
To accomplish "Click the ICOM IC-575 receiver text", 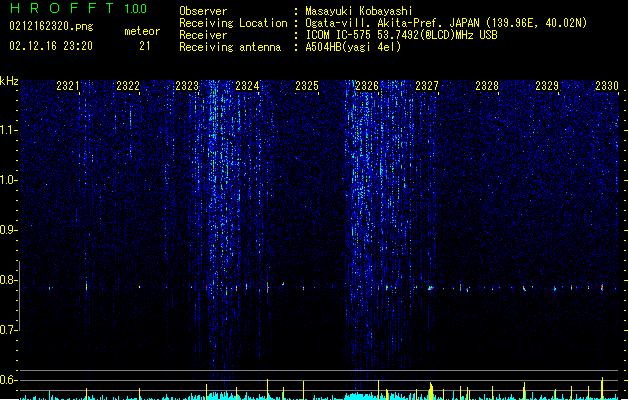I will [x=401, y=35].
